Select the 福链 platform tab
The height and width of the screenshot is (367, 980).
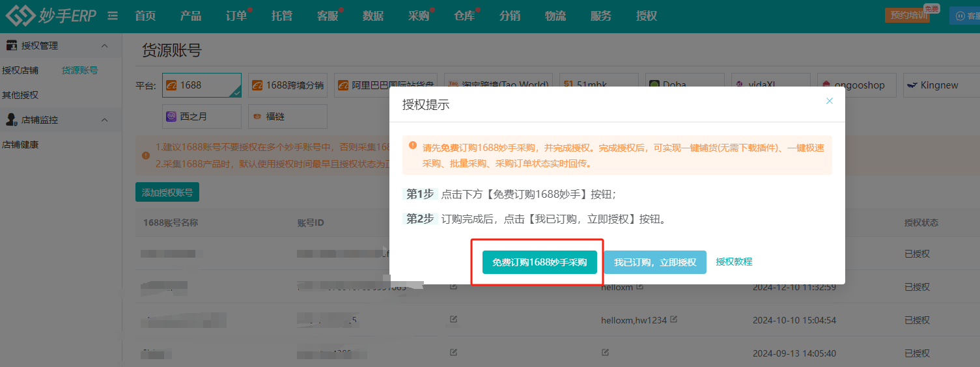coord(288,116)
